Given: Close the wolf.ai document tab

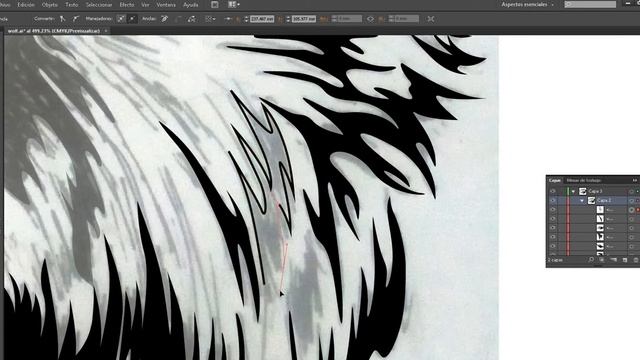Looking at the screenshot, I should point(106,31).
